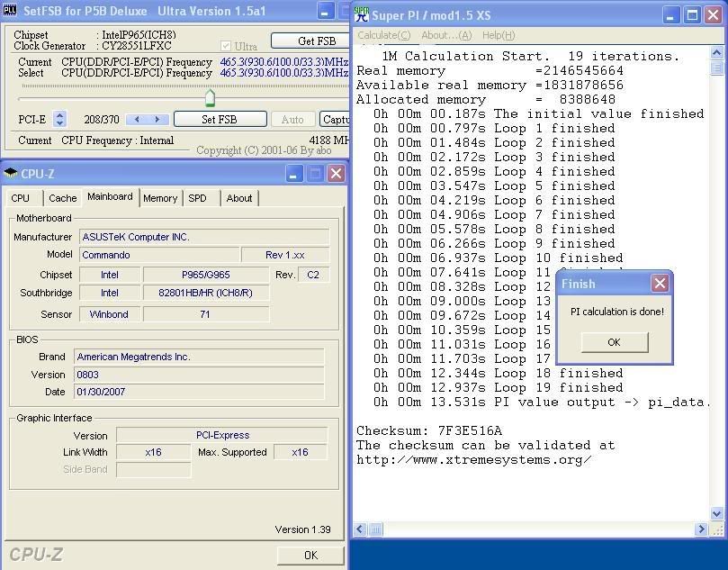Click the Manufacturer field "ASUSTeK Computer INC."

click(x=204, y=237)
